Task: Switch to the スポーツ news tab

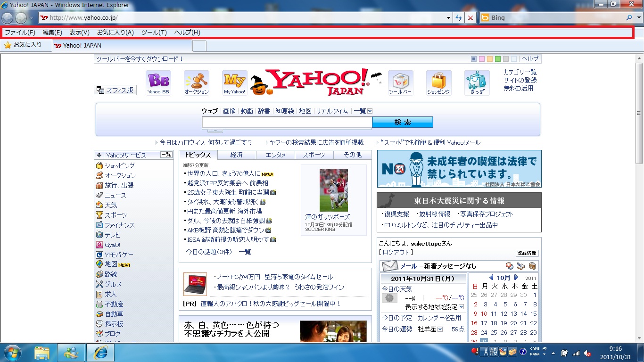Action: [x=314, y=155]
